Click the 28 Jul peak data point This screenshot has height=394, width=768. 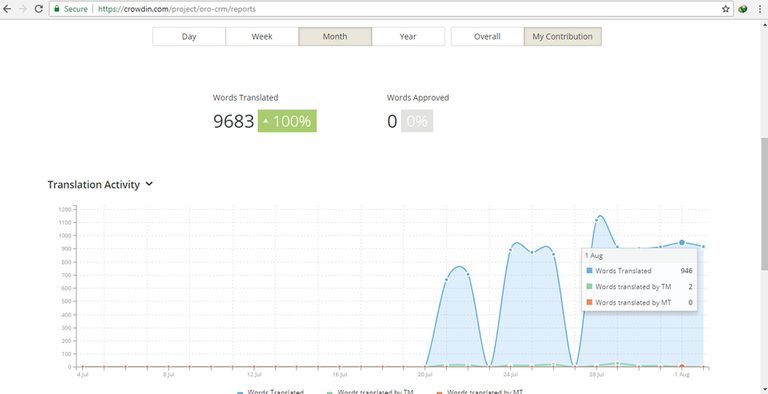[597, 220]
